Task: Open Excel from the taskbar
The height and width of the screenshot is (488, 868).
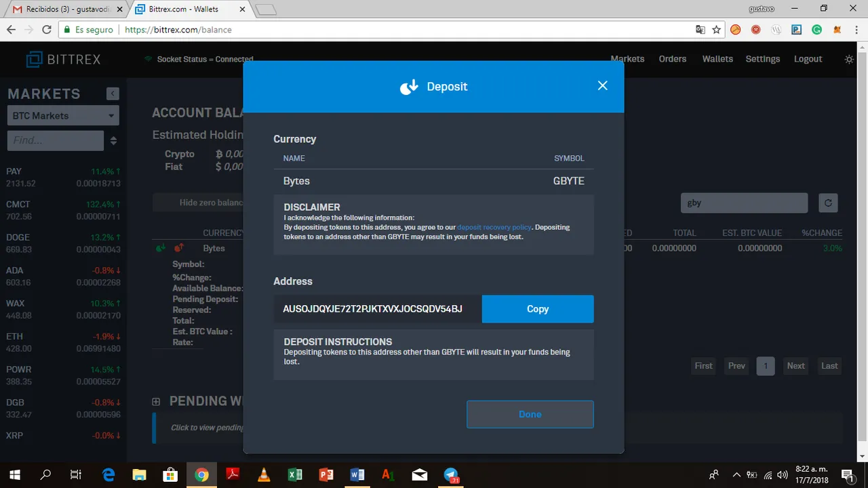Action: 295,475
